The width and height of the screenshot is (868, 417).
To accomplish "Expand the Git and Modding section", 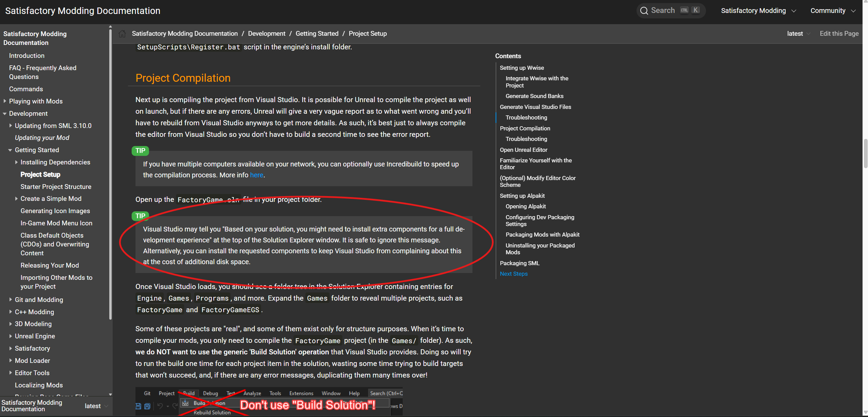I will 11,300.
